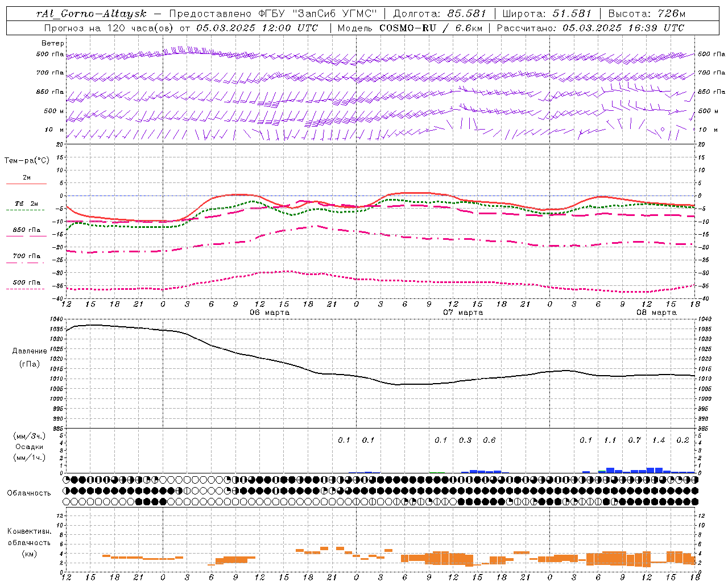
Task: Click the Td 2м dew point legend entry
Action: click(x=26, y=203)
